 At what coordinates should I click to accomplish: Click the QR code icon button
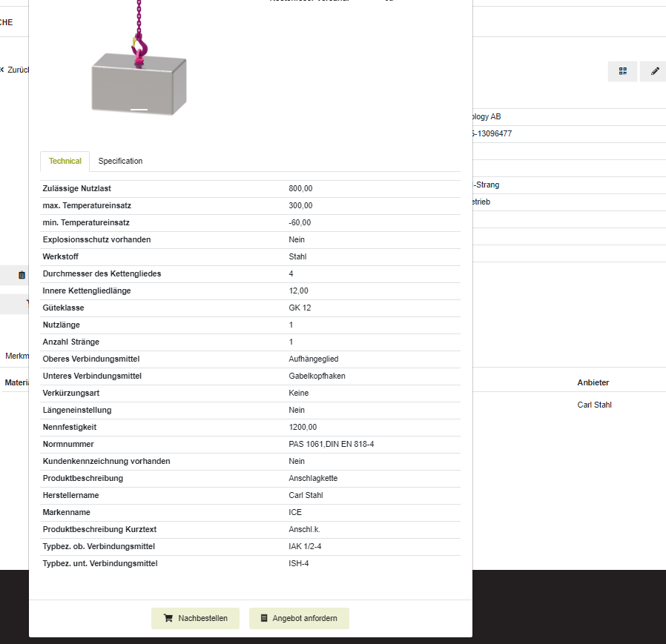[622, 71]
